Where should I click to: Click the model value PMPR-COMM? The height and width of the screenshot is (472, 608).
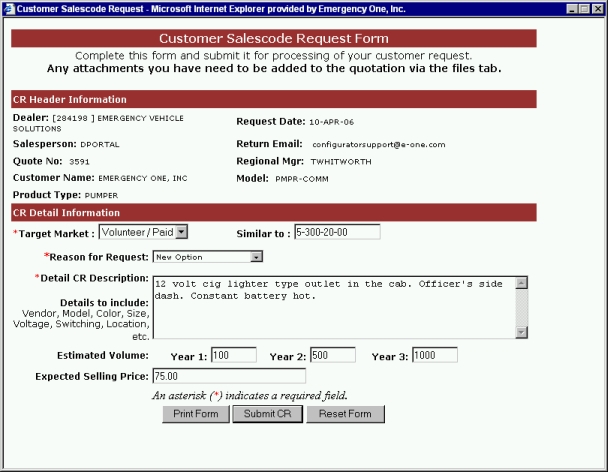[302, 179]
